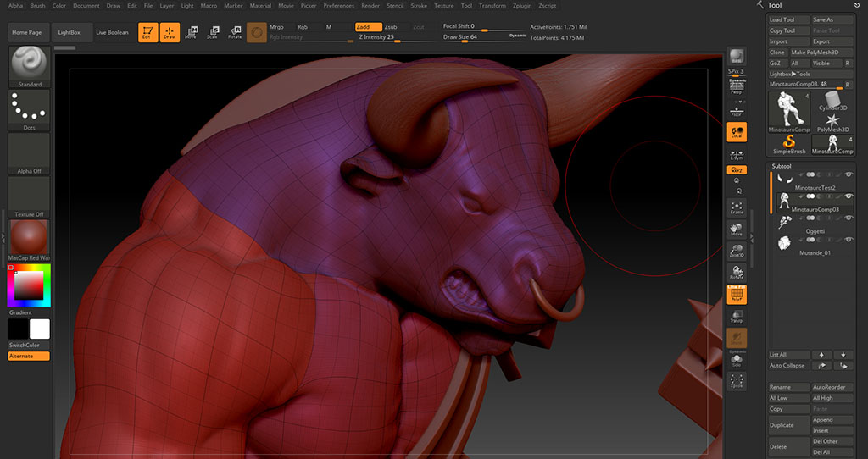
Task: Click AutoReorder subtools button
Action: click(x=832, y=387)
